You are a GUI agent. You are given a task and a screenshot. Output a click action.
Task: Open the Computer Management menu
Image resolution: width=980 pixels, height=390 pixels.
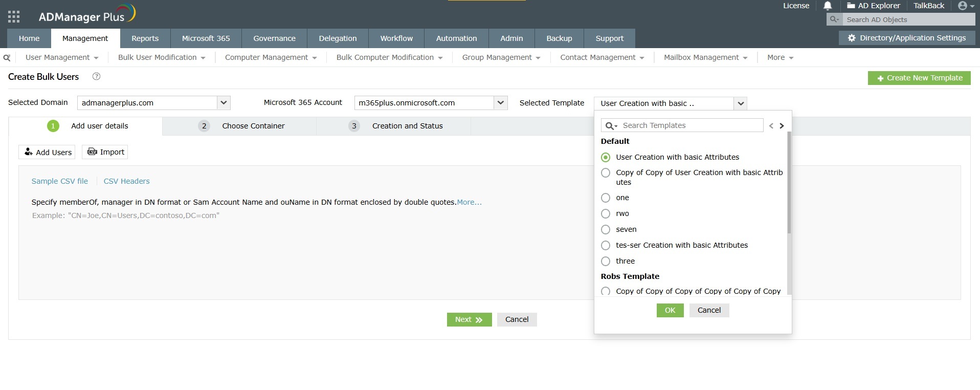[x=271, y=57]
